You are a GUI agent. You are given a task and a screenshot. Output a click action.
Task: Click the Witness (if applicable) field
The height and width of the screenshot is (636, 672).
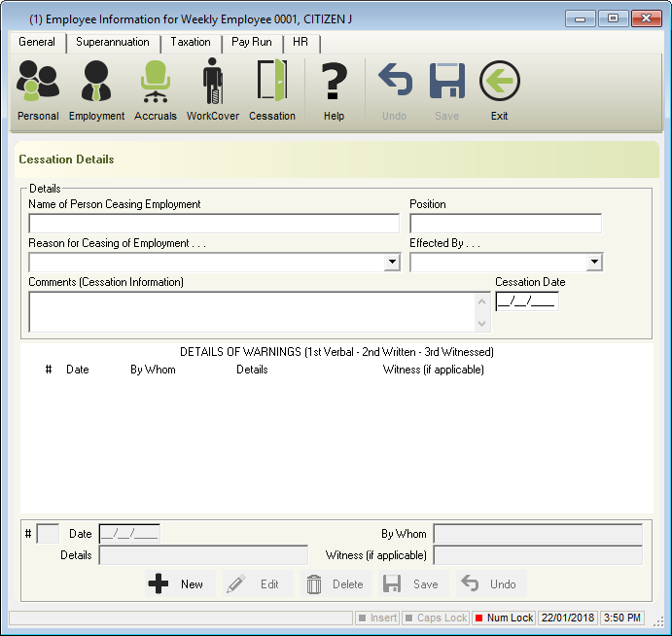[x=538, y=555]
